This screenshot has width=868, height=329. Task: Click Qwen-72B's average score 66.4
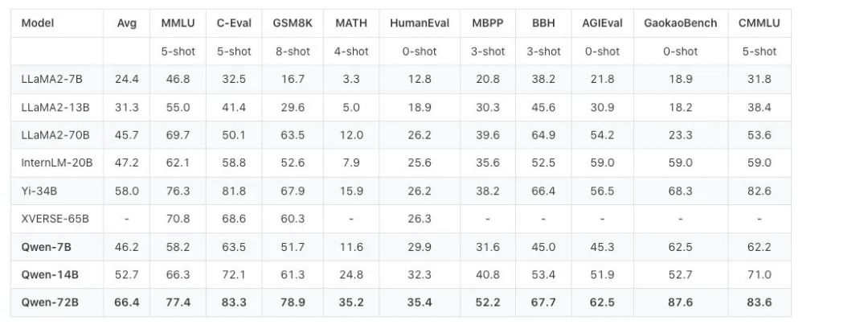click(127, 302)
